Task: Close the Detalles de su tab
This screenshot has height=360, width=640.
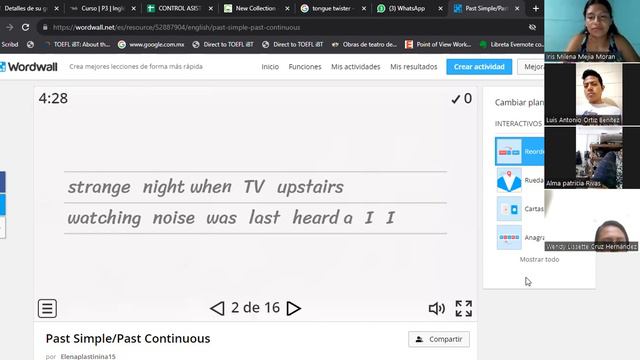Action: point(57,8)
